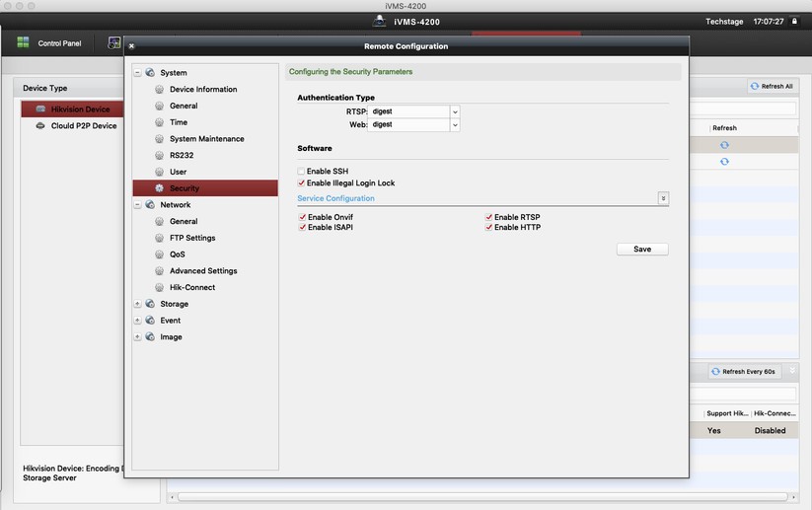Expand the Event tree node
This screenshot has height=510, width=812.
point(137,321)
